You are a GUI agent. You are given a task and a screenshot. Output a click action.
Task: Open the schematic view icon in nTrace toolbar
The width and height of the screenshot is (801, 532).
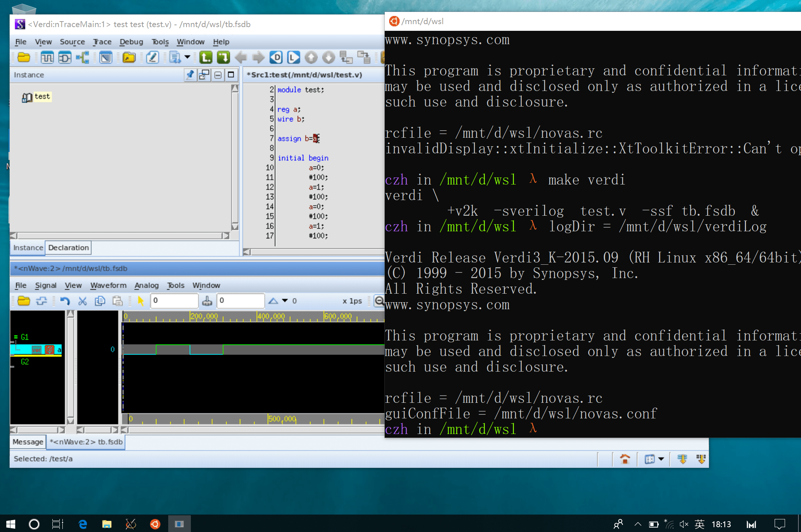click(65, 57)
